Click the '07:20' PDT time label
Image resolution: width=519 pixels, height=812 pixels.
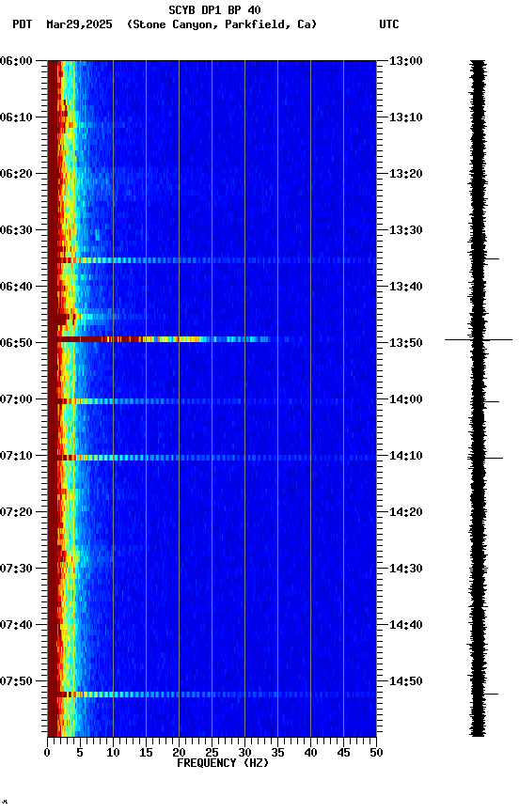16,513
